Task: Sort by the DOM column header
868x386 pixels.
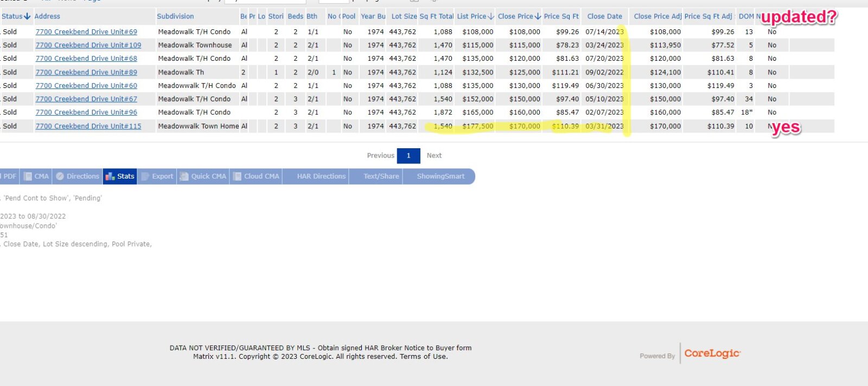Action: pyautogui.click(x=746, y=16)
